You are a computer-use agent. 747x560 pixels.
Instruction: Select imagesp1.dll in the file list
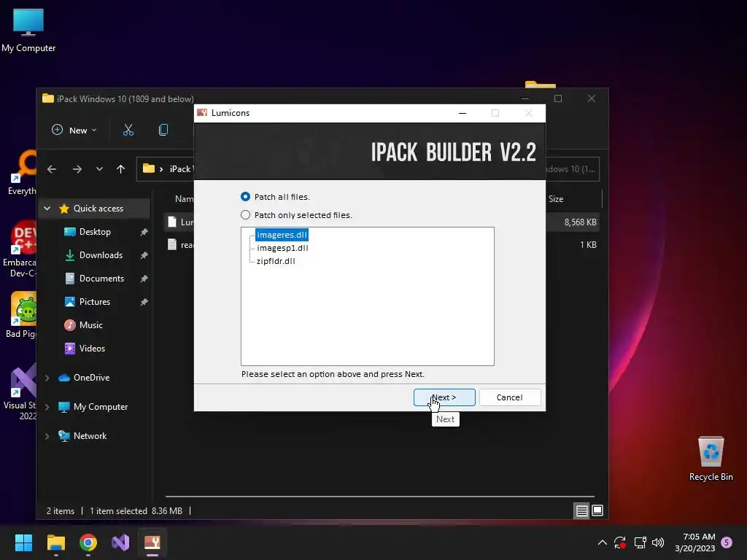[282, 248]
